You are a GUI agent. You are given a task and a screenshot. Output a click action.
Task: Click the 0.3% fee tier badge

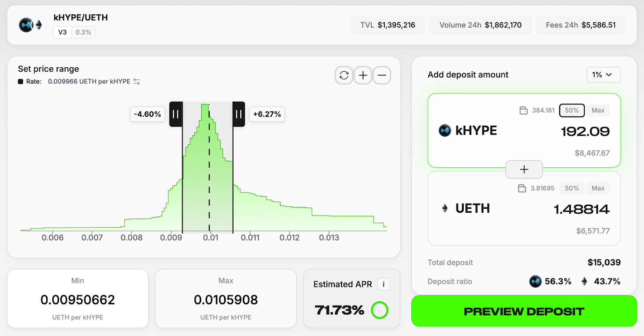(x=83, y=32)
